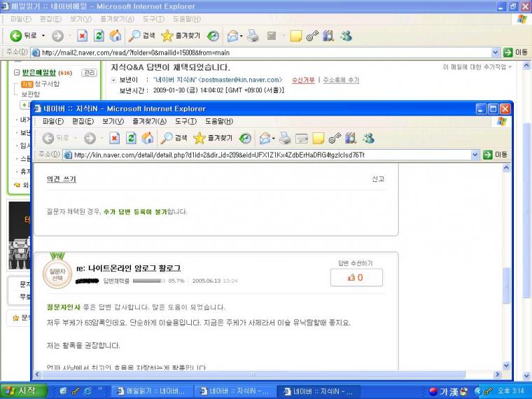Open address dropdown in background mail window

(495, 52)
